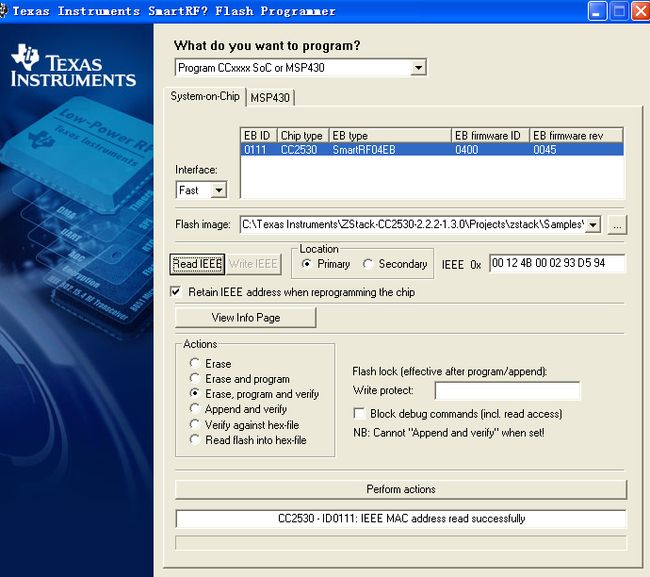Click the IEEE MAC address read status message
Image resolution: width=650 pixels, height=577 pixels.
(x=401, y=519)
